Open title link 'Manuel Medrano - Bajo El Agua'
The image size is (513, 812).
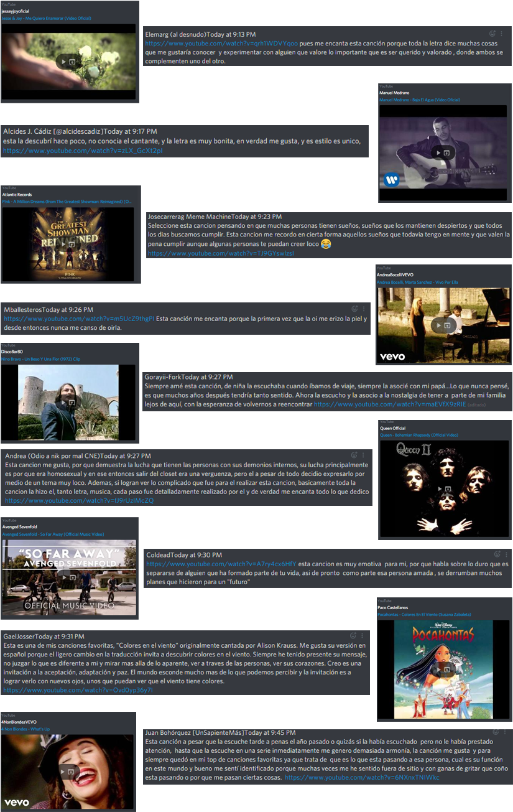[420, 100]
